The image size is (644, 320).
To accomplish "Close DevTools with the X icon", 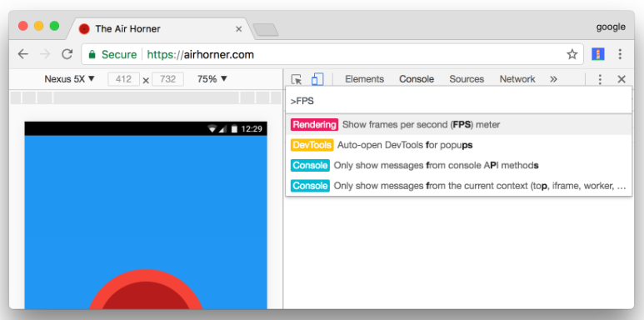I will [622, 79].
